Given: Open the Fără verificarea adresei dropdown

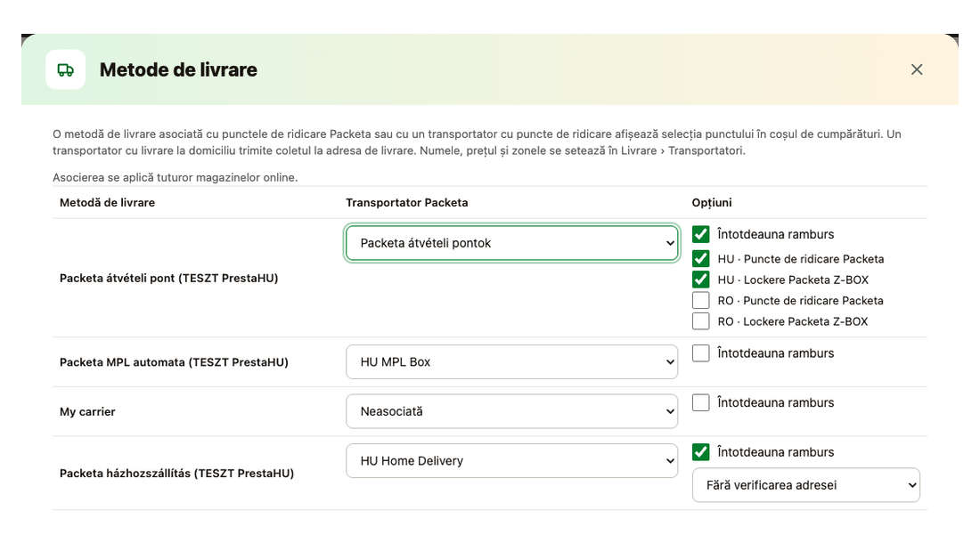Looking at the screenshot, I should pyautogui.click(x=805, y=485).
